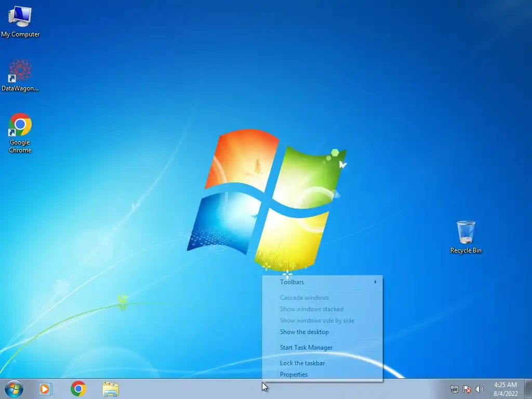This screenshot has height=399, width=532.
Task: Choose Show the desktop from the menu
Action: click(323, 332)
